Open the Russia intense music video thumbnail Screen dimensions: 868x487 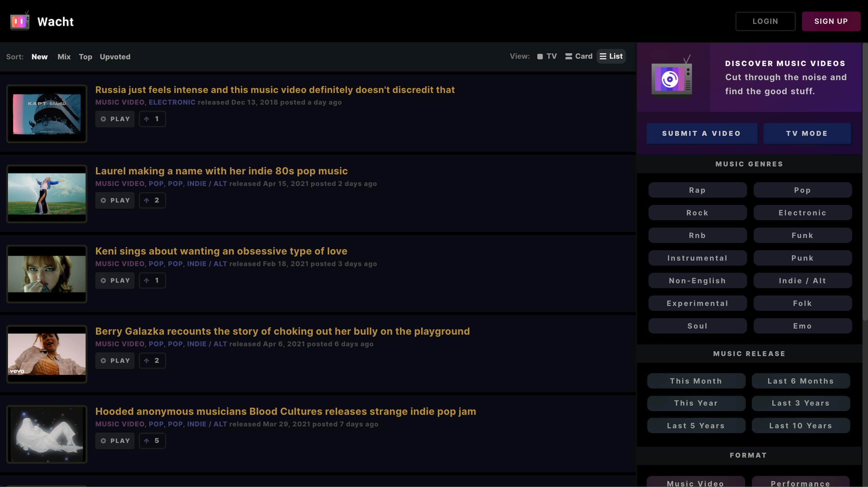point(46,114)
